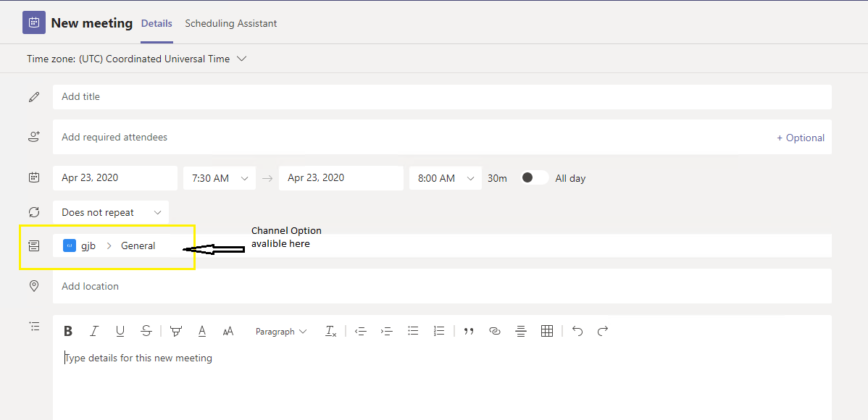Click the Add location field
The height and width of the screenshot is (420, 868).
point(442,286)
